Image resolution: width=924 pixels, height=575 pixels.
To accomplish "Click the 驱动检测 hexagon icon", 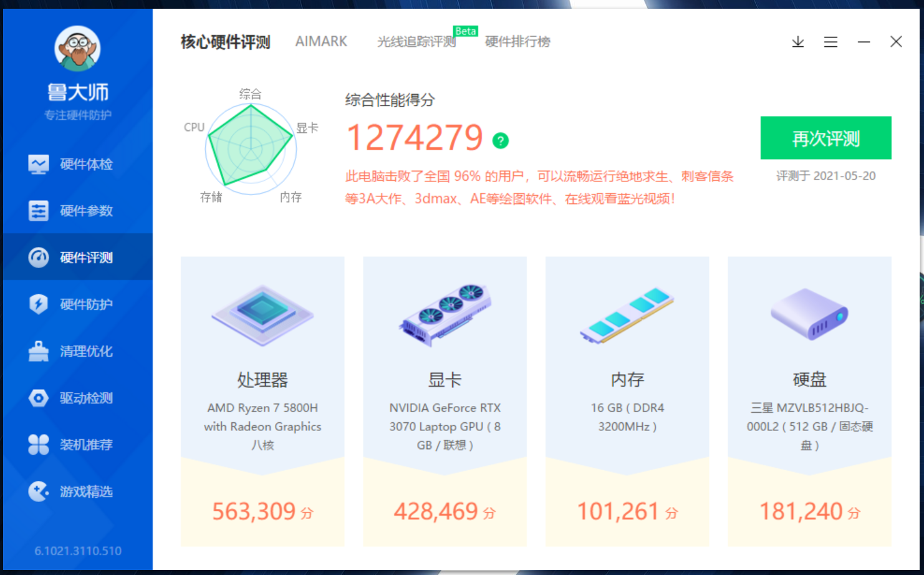I will pyautogui.click(x=39, y=398).
